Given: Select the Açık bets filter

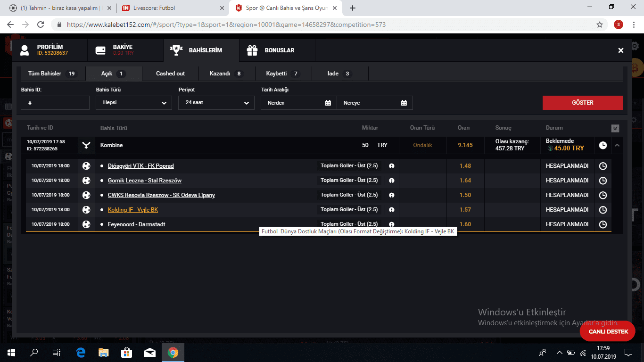Looking at the screenshot, I should [x=114, y=74].
